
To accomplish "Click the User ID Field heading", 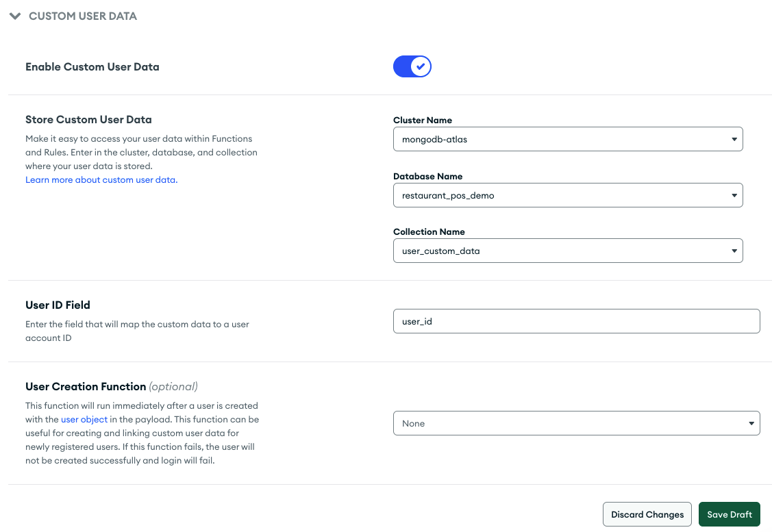I will 58,305.
